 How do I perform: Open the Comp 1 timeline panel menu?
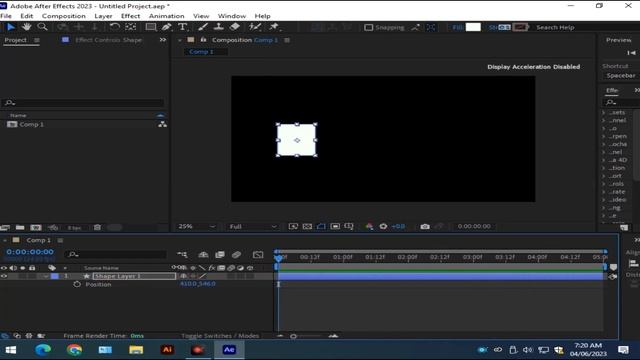coord(60,240)
